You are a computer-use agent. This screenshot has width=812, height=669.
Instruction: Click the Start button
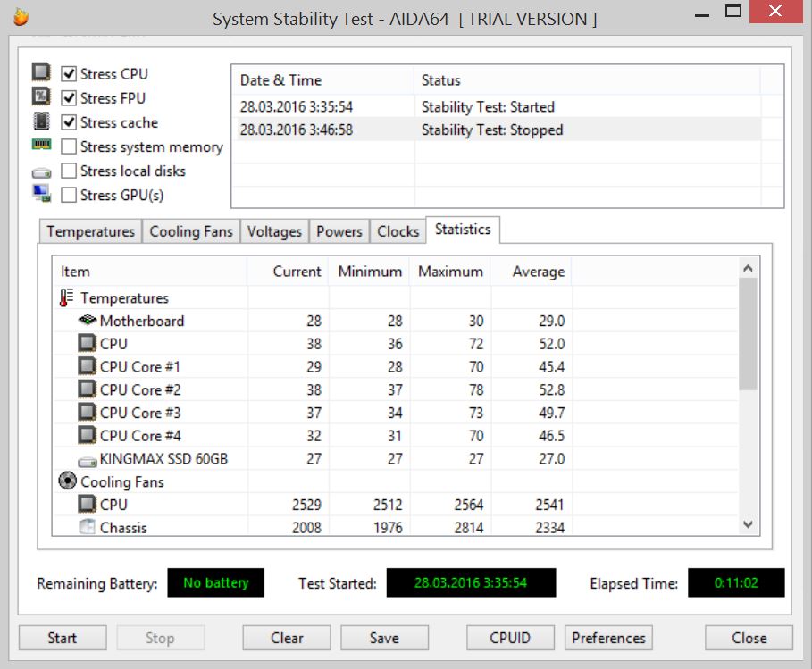pos(63,638)
